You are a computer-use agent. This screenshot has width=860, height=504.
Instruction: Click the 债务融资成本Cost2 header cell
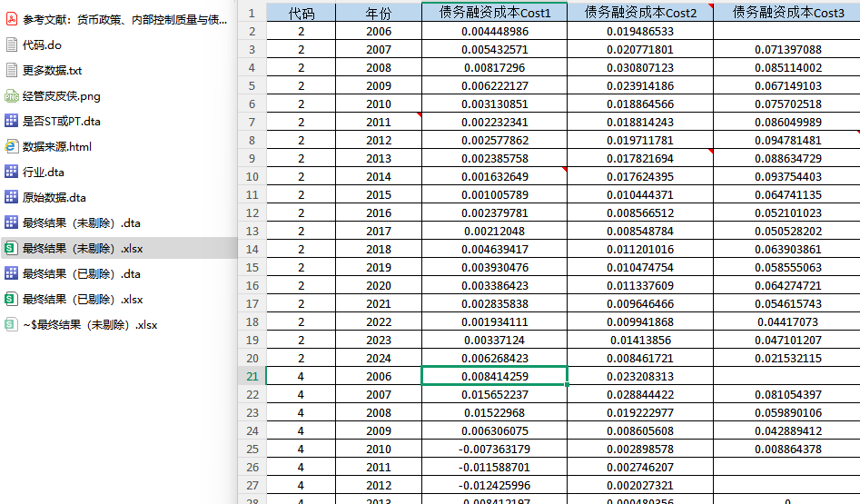coord(640,13)
